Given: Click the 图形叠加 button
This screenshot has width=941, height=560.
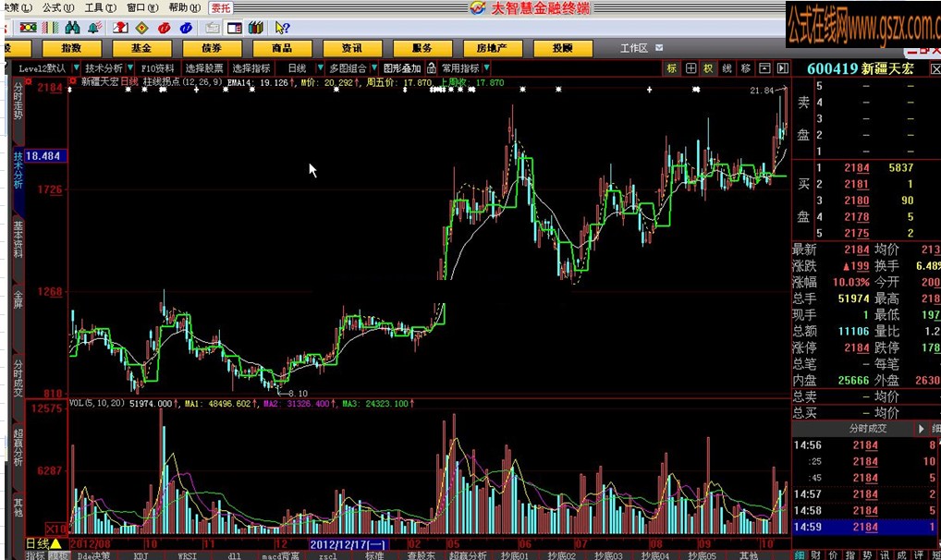Looking at the screenshot, I should (x=402, y=67).
